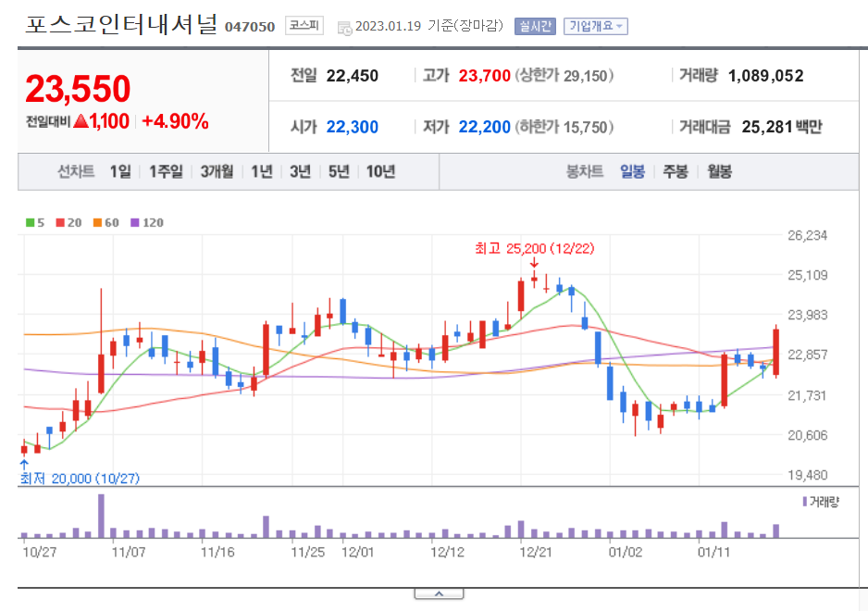Click the calendar clock icon beside the date
Image resolution: width=868 pixels, height=611 pixels.
[344, 28]
